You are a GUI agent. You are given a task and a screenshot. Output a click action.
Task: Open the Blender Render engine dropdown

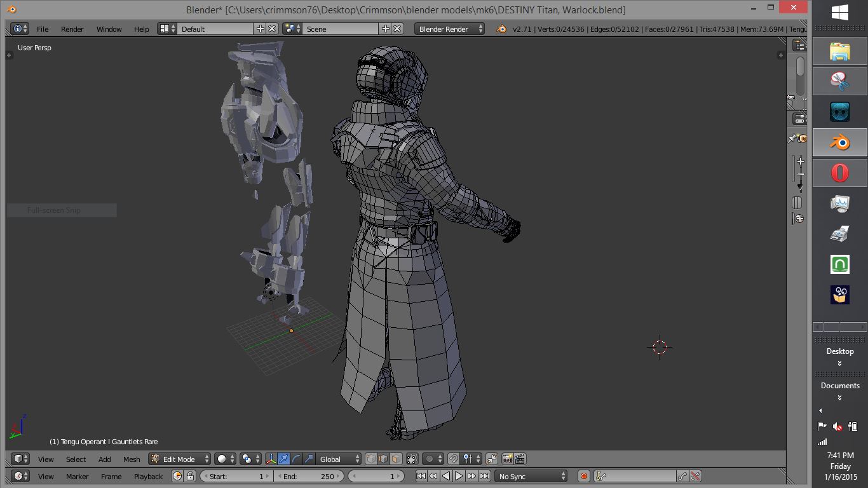click(x=449, y=29)
